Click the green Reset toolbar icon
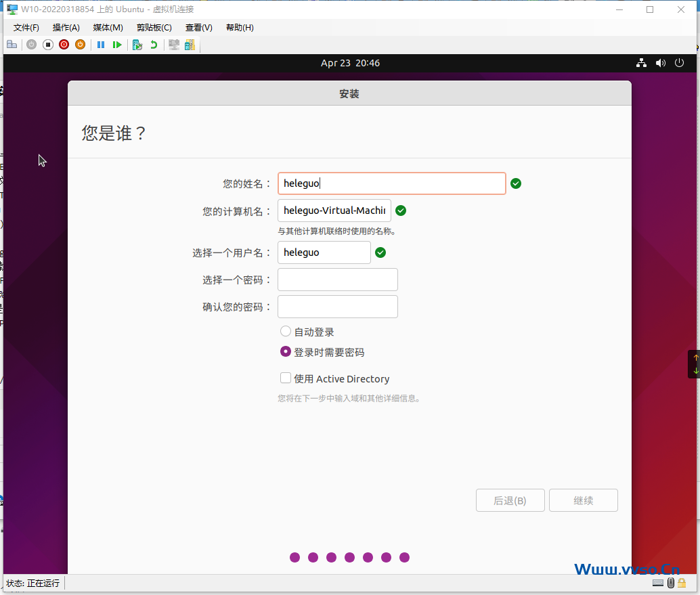Screen dimensions: 700x595 click(x=117, y=44)
